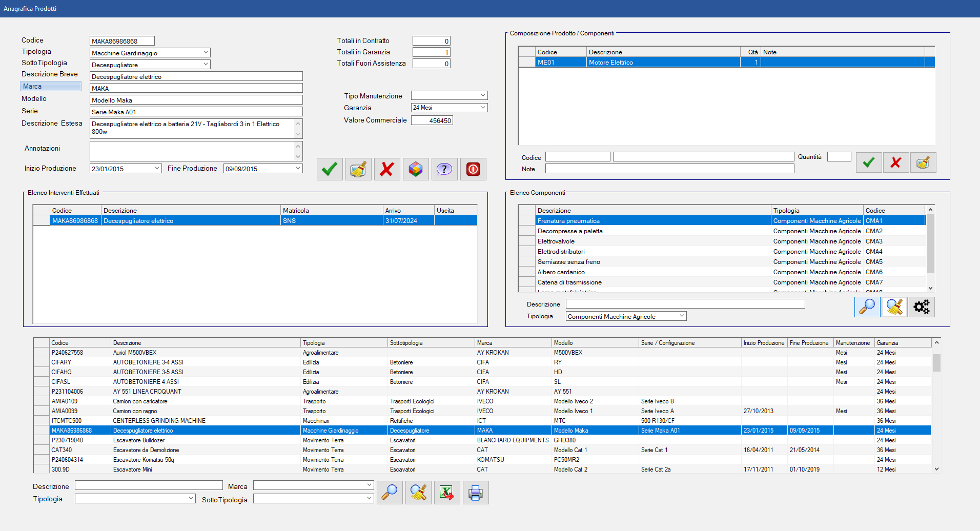Open the Inizio Produzione date picker
980x531 pixels.
click(157, 169)
